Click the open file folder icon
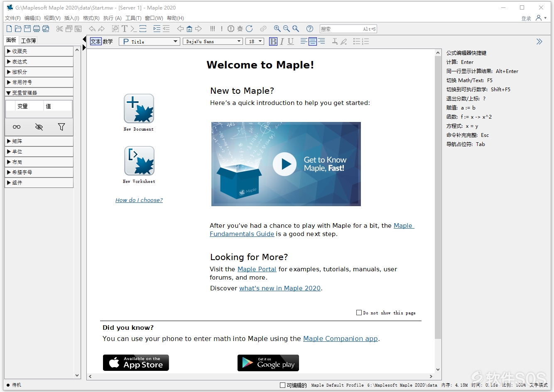Viewport: 554px width, 392px height. pyautogui.click(x=18, y=29)
